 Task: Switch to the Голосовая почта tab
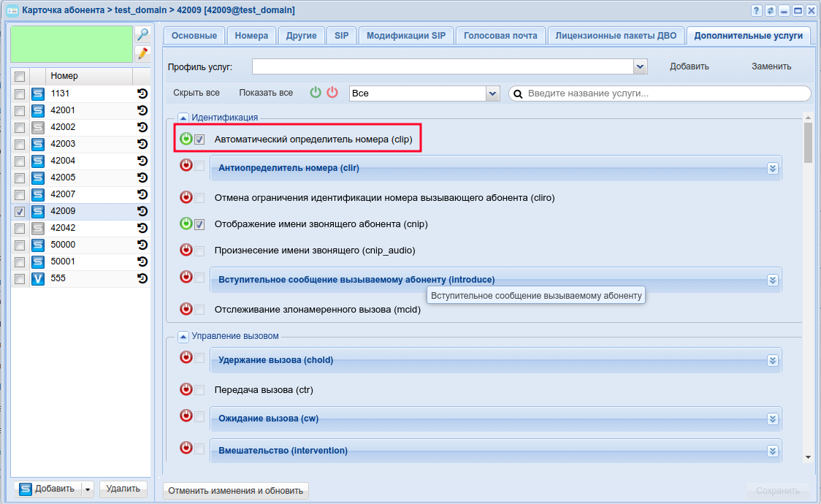[x=500, y=36]
